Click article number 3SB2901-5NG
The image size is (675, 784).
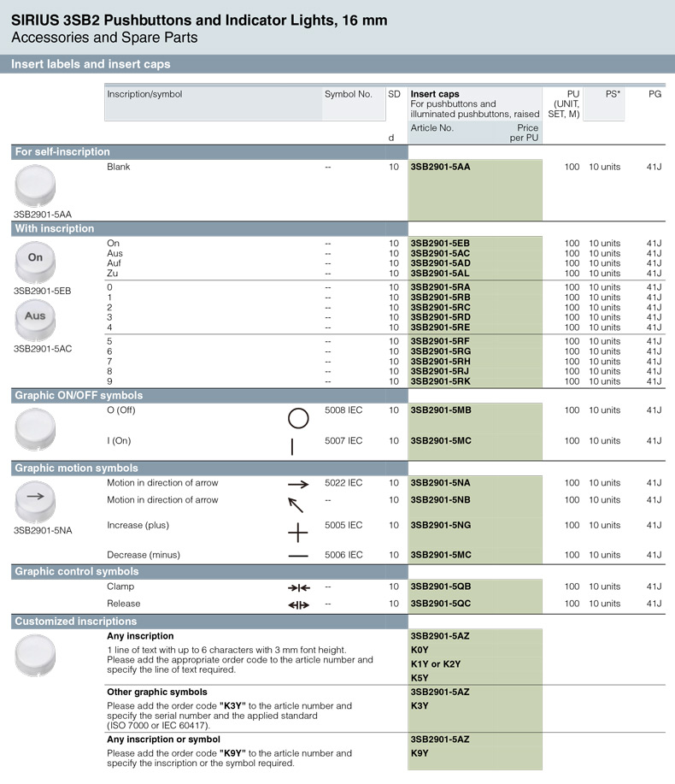441,525
